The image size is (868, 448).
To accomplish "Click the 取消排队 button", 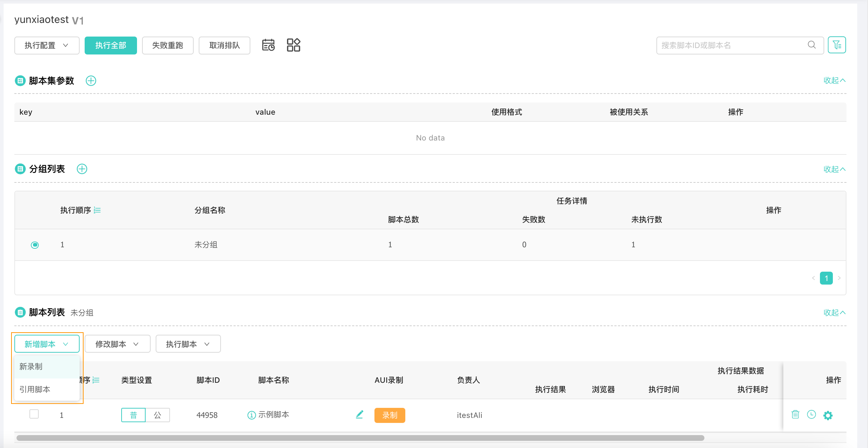I will (225, 46).
